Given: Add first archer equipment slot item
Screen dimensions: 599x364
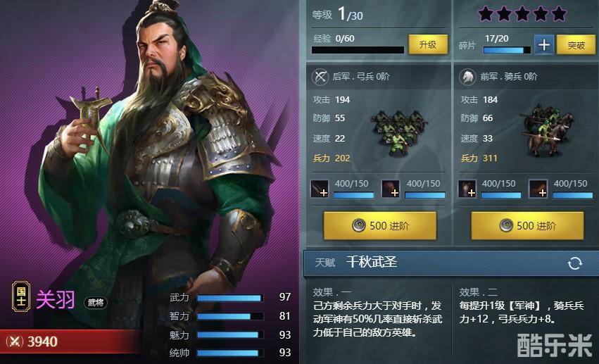Looking at the screenshot, I should (x=320, y=189).
